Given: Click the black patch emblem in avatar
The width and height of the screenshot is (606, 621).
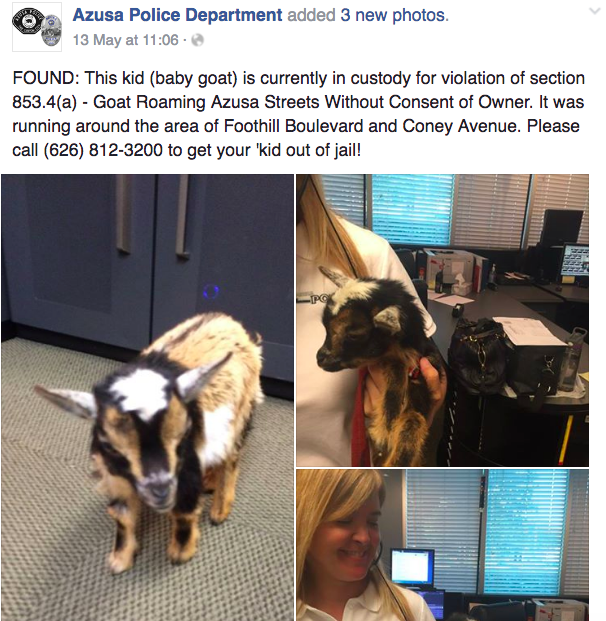Looking at the screenshot, I should tap(26, 21).
